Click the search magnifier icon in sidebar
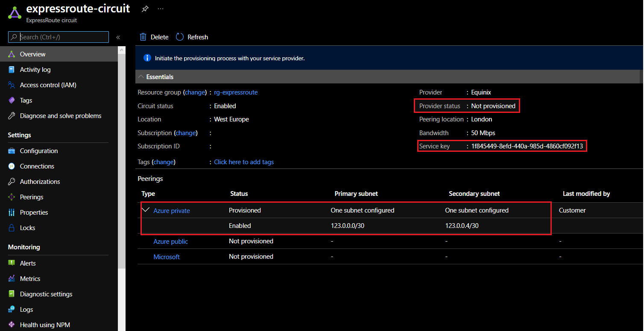The width and height of the screenshot is (644, 331). click(x=14, y=37)
